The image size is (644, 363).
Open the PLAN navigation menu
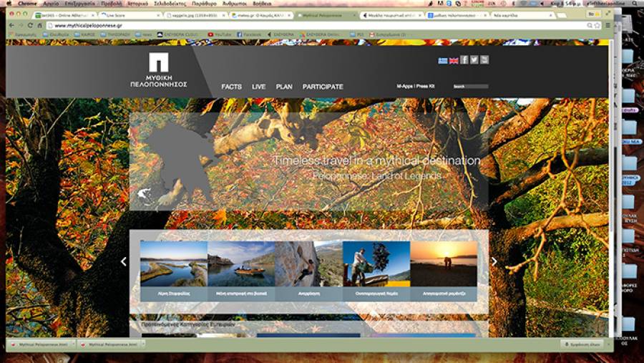284,87
